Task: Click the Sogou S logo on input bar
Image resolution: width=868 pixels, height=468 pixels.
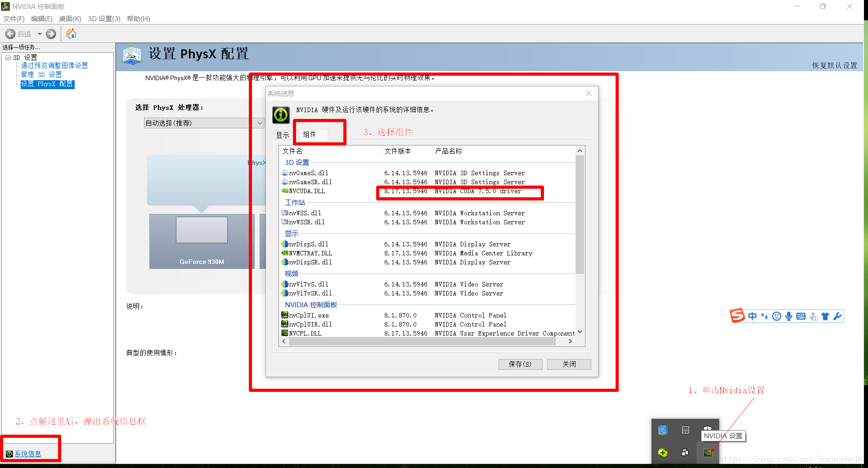Action: (x=737, y=316)
